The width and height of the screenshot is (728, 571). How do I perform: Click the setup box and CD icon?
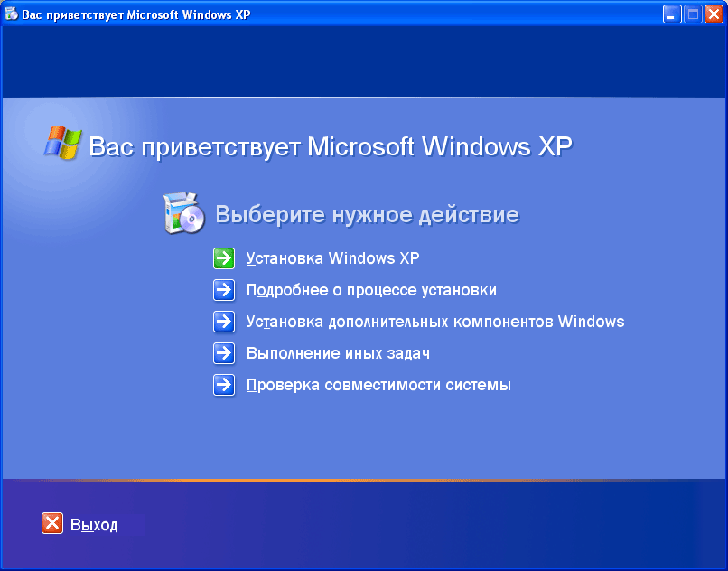coord(184,213)
